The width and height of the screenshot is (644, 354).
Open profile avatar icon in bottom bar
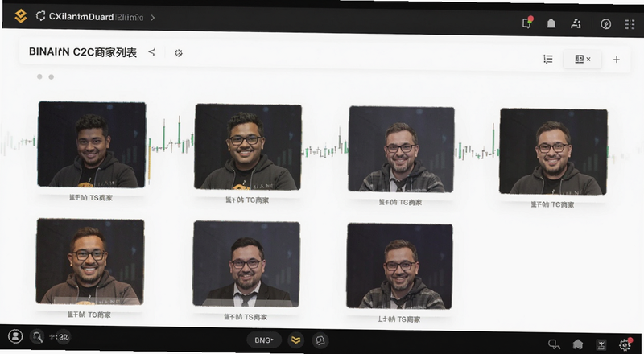(15, 336)
